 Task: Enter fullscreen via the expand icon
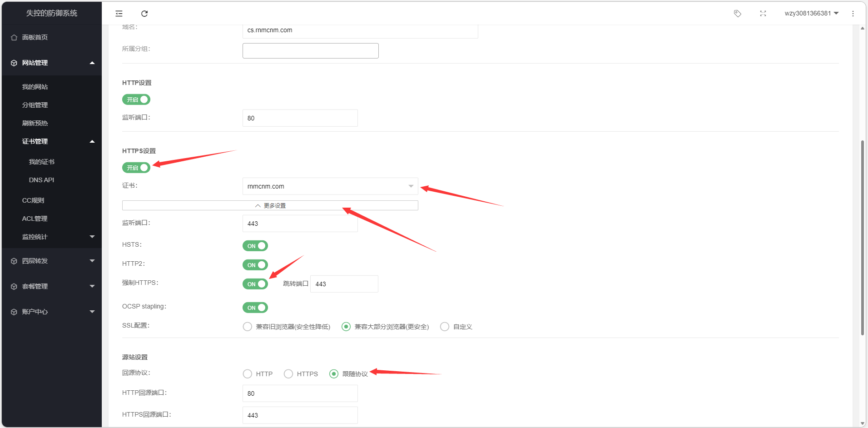click(763, 13)
